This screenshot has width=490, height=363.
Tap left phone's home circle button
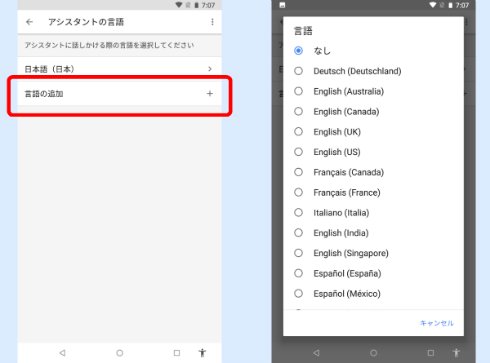120,353
